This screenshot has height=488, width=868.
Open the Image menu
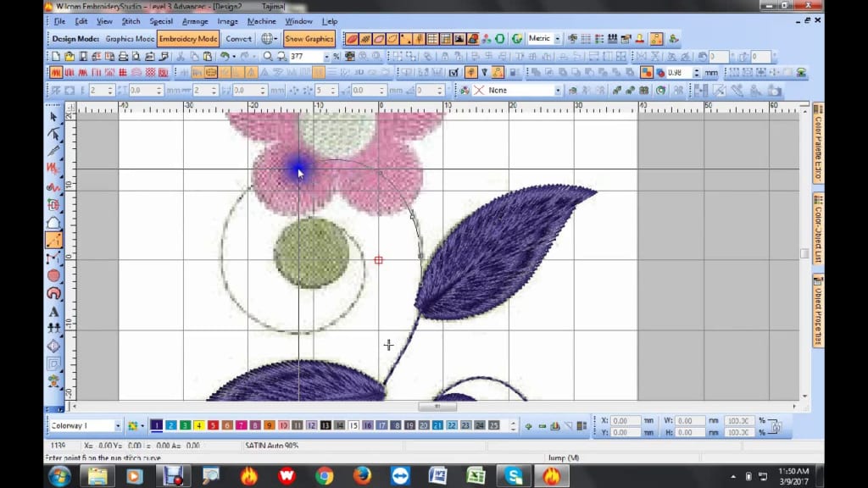(x=227, y=21)
